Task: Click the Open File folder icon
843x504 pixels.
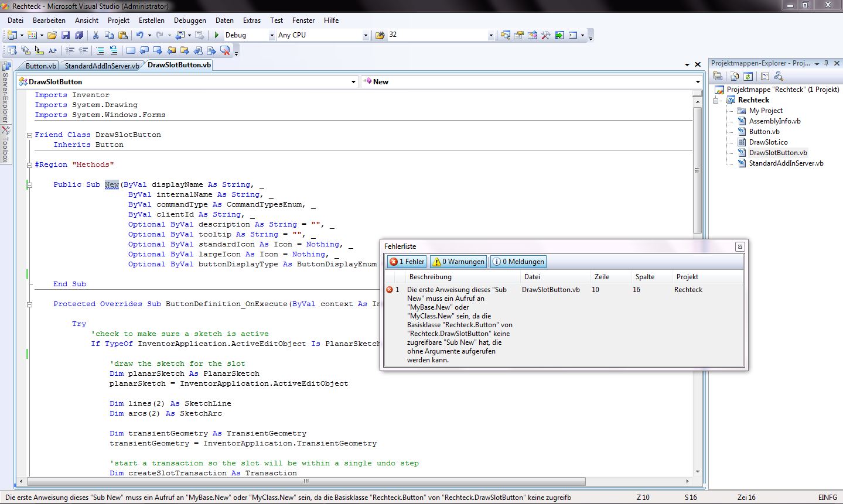Action: [52, 35]
